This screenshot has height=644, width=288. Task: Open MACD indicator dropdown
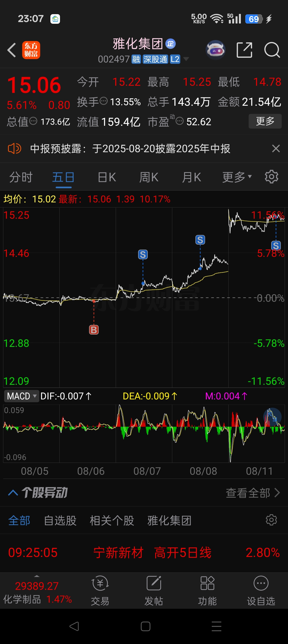[x=21, y=396]
